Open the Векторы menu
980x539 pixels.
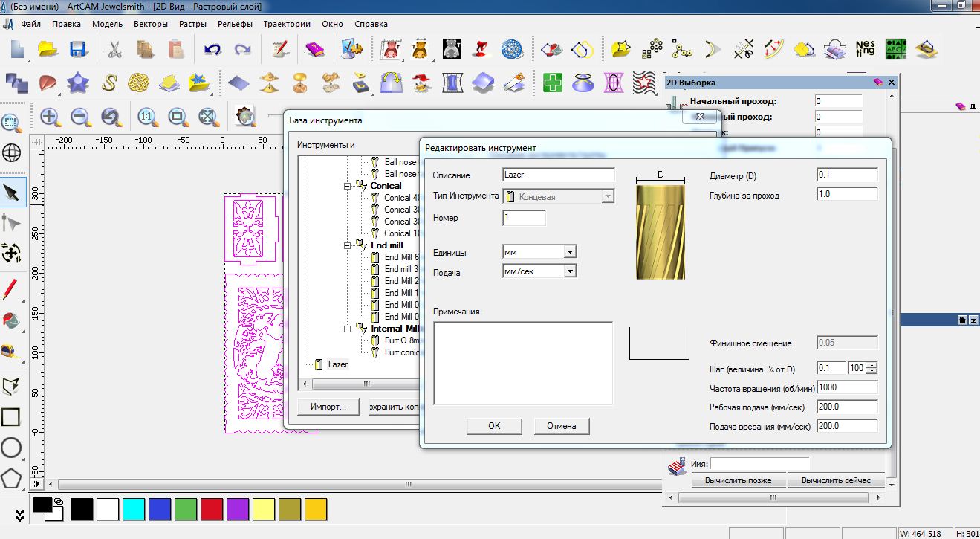151,24
